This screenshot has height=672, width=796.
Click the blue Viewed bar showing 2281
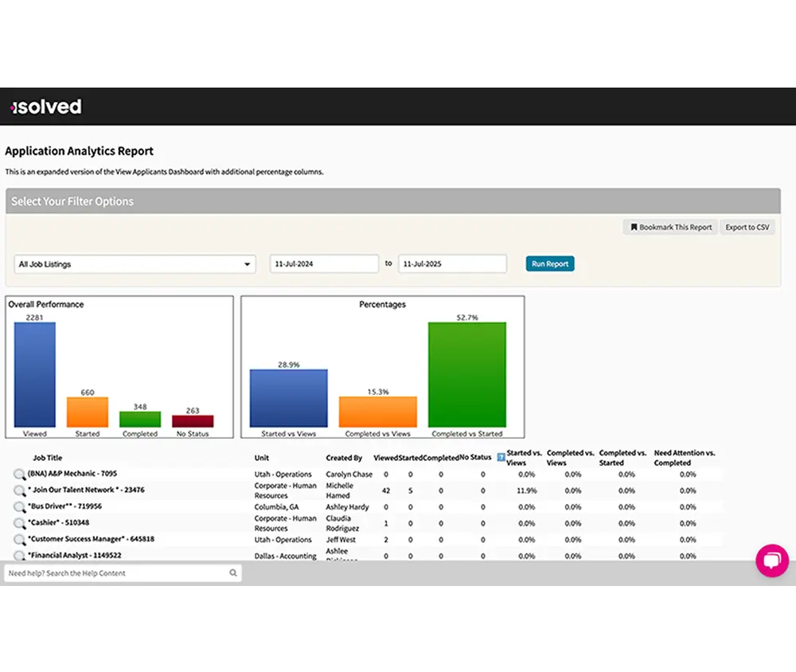(33, 374)
